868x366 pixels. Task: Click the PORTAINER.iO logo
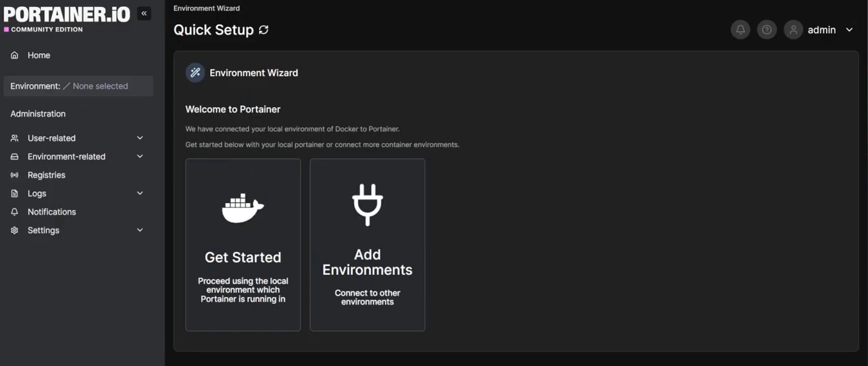[x=66, y=15]
